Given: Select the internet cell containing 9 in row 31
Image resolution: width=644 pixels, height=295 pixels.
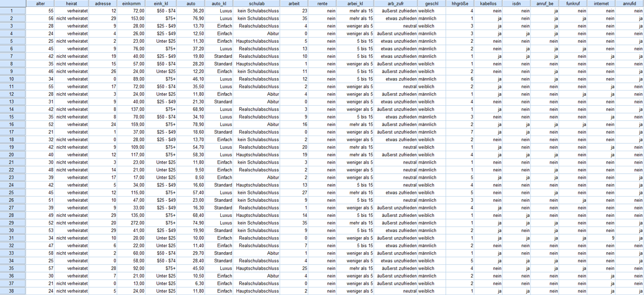Looking at the screenshot, I should [x=601, y=238].
